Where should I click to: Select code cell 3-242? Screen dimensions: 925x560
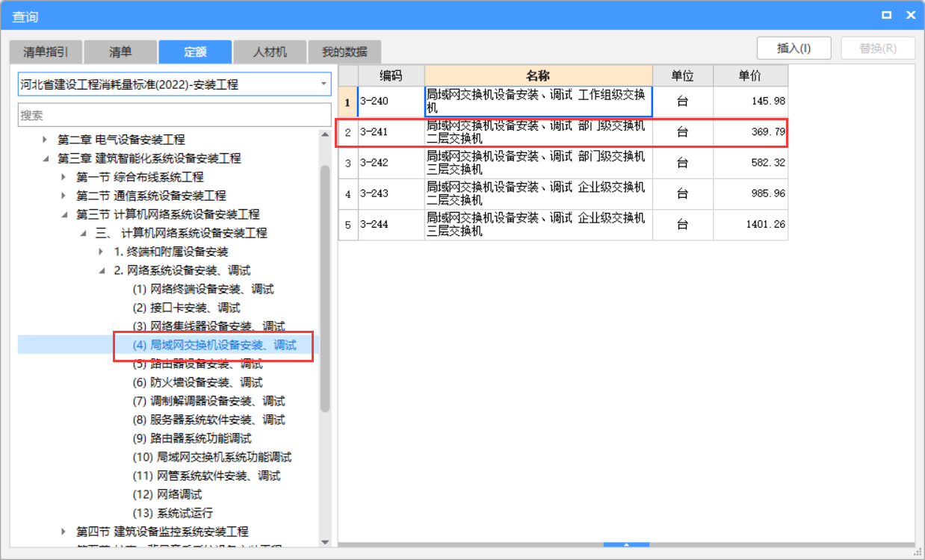pos(391,163)
